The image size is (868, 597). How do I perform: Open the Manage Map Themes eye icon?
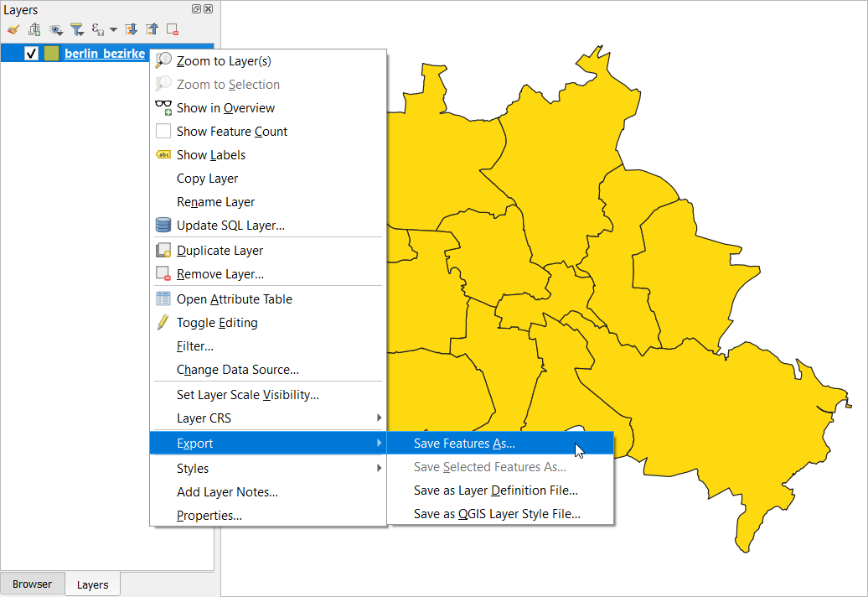[56, 29]
